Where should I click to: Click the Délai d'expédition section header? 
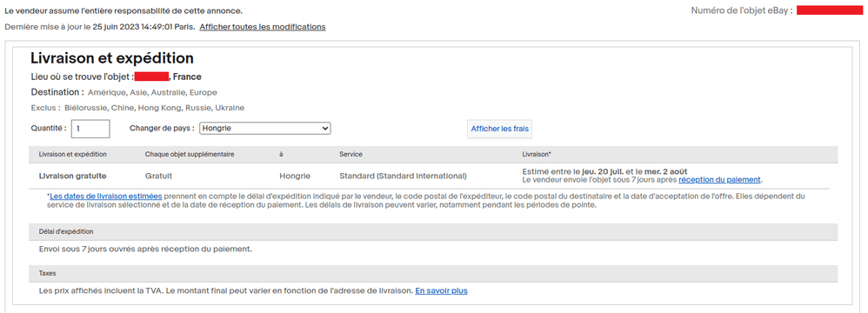click(x=433, y=232)
